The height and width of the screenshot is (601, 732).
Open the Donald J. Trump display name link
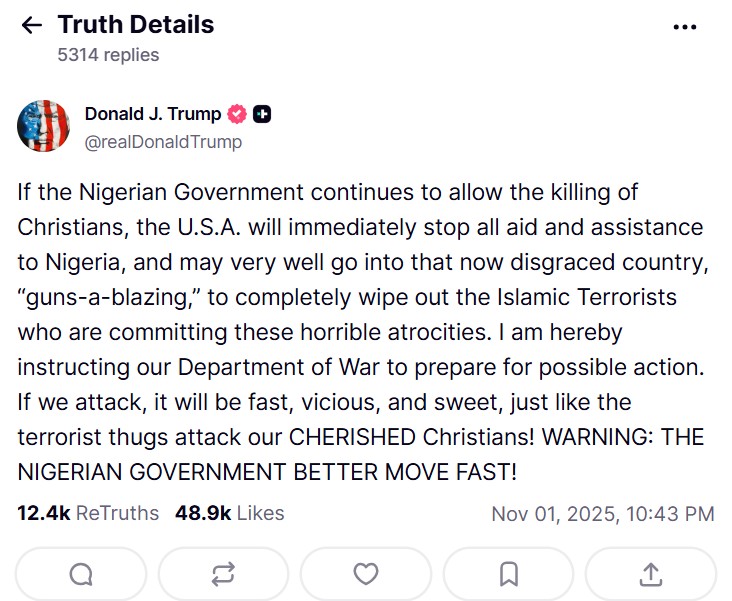(x=153, y=114)
